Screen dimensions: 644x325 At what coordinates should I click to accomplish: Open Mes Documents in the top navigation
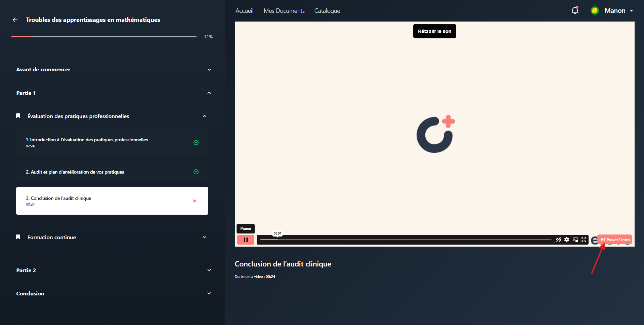pyautogui.click(x=284, y=11)
